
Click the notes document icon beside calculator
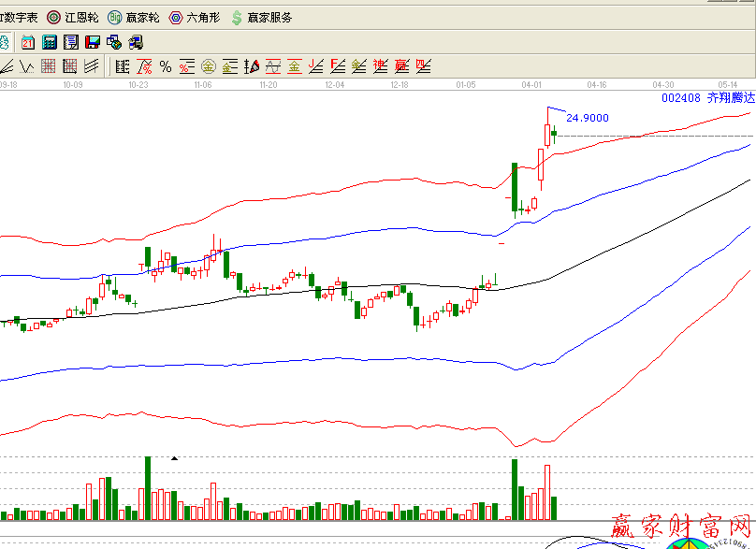coord(70,42)
